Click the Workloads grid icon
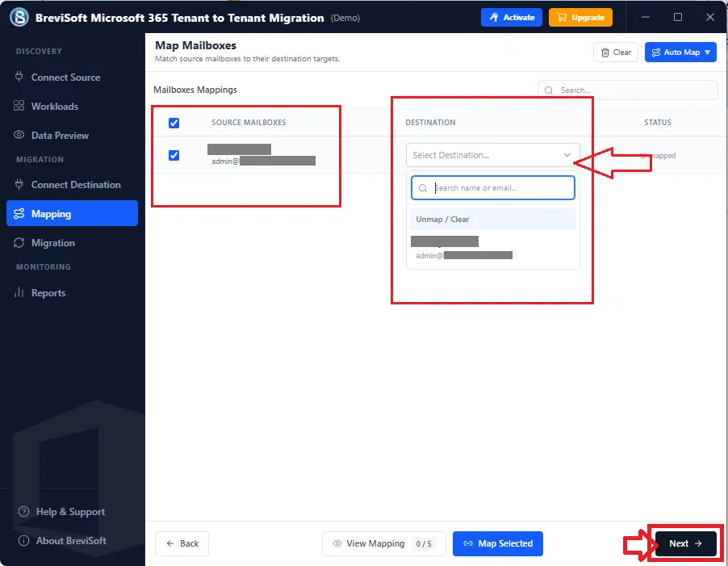Screen dimensions: 728x566 (x=19, y=106)
